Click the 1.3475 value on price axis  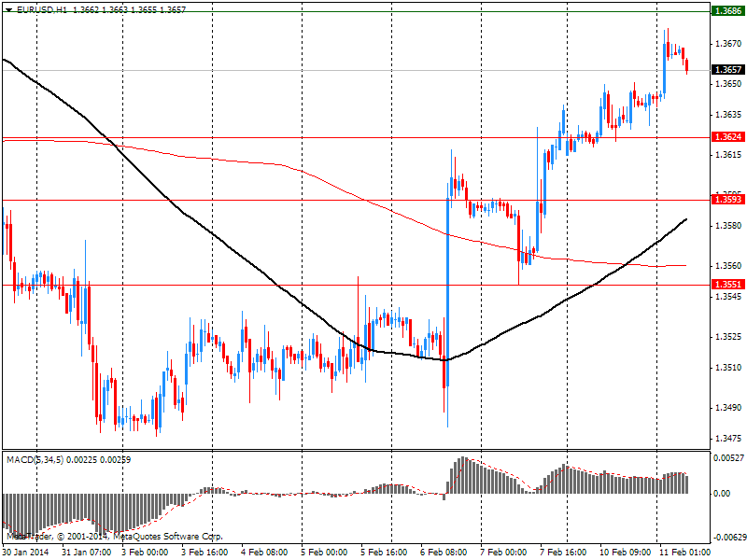click(728, 438)
